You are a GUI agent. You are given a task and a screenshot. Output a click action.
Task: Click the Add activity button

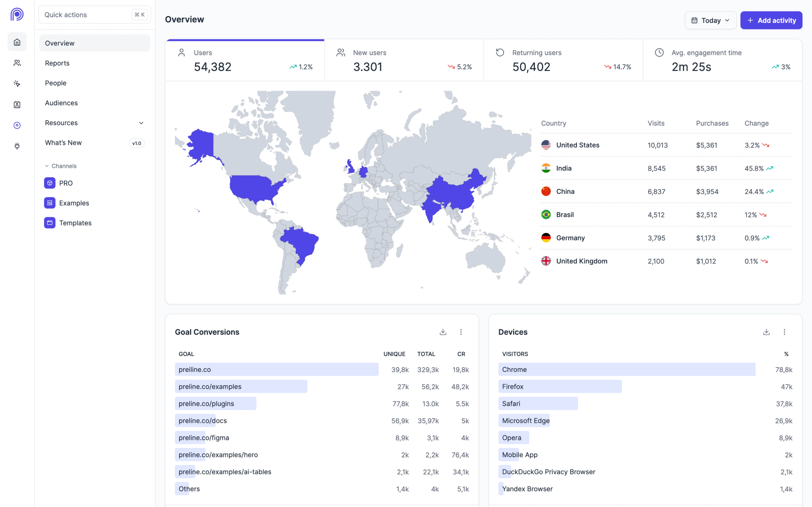pyautogui.click(x=771, y=20)
